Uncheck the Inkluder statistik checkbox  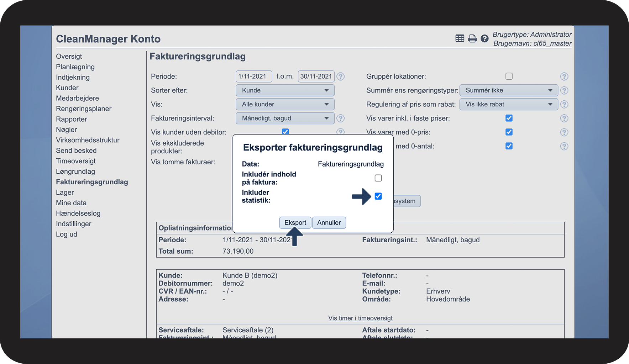coord(378,196)
